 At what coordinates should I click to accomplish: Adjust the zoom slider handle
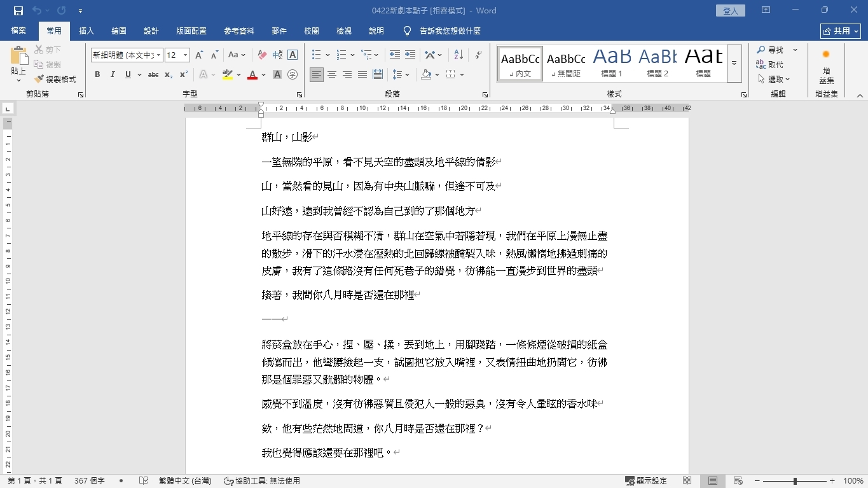point(795,481)
